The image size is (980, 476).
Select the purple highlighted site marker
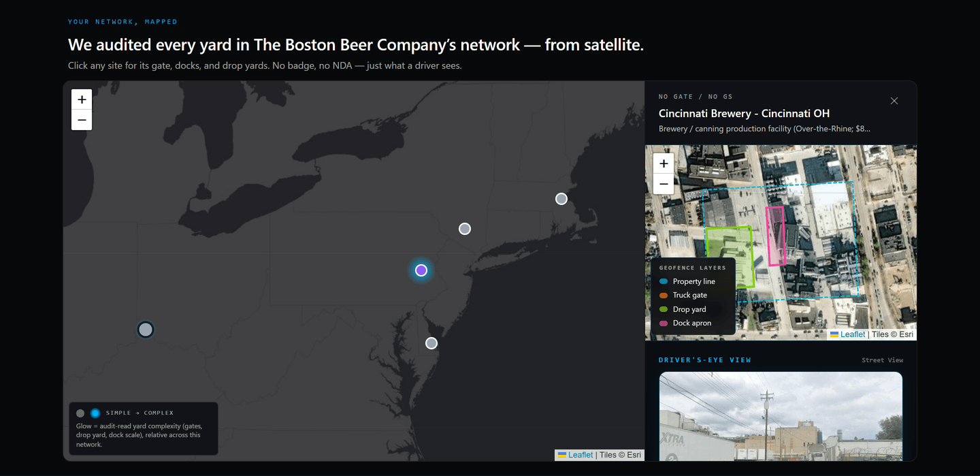421,270
